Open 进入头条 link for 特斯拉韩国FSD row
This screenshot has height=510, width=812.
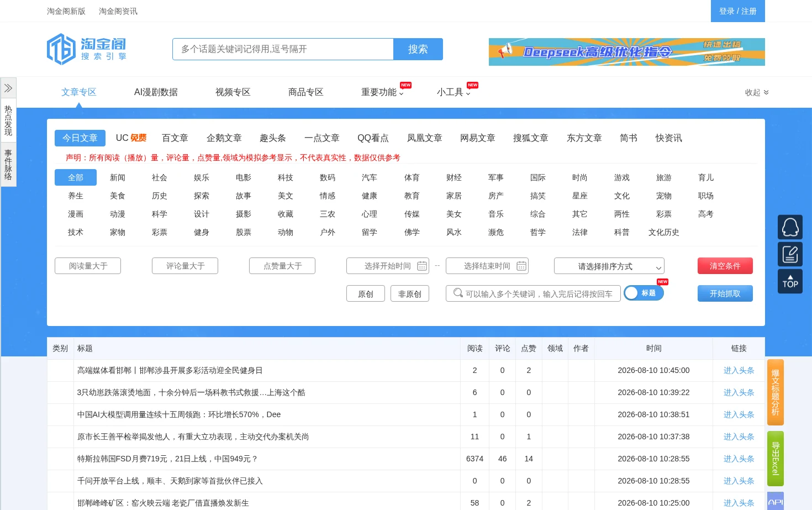739,459
